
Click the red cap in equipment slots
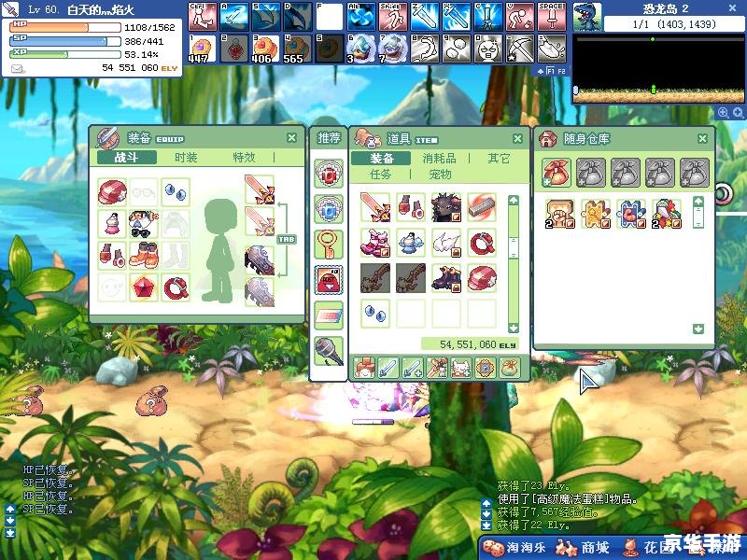coord(112,192)
